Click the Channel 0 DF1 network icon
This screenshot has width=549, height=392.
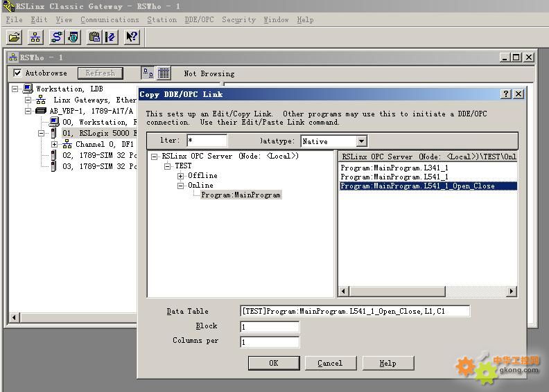[x=67, y=144]
